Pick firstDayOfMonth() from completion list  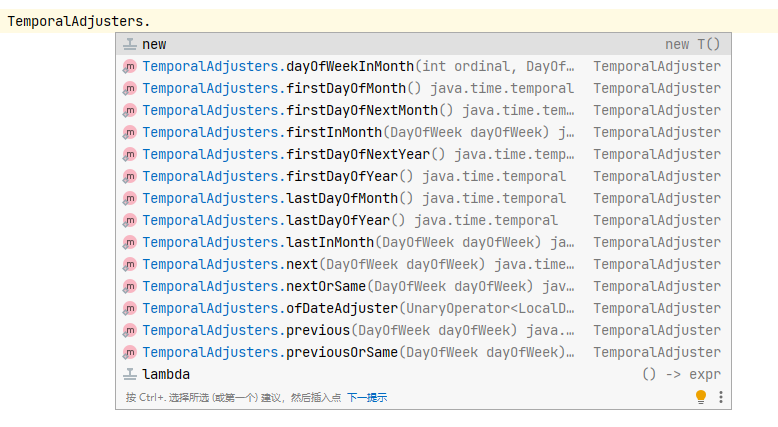click(423, 88)
